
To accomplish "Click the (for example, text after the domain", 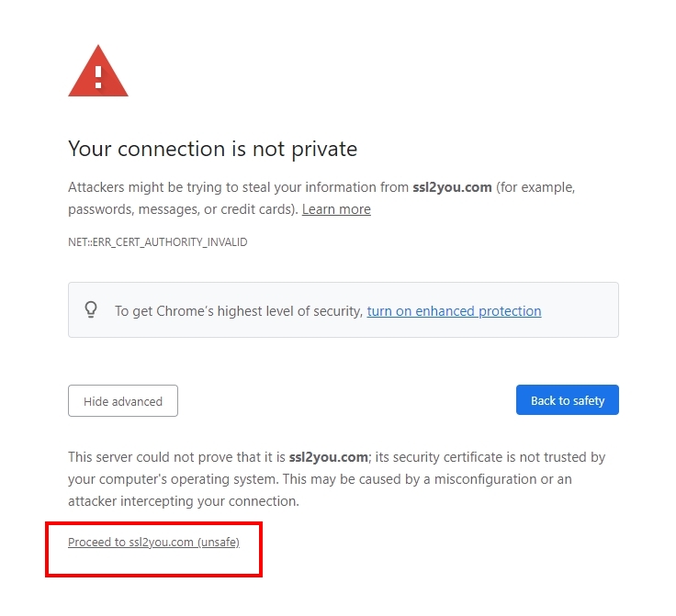I will click(x=535, y=187).
